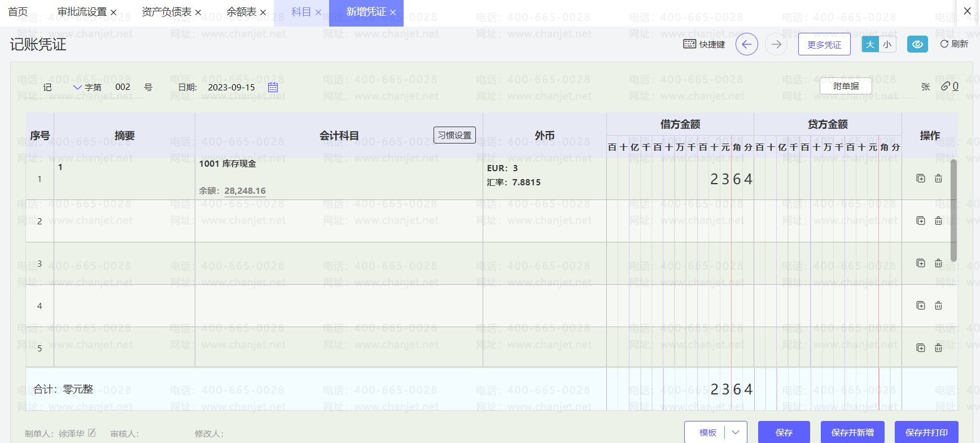Image resolution: width=980 pixels, height=443 pixels.
Task: Switch font size to 大
Action: pos(870,44)
